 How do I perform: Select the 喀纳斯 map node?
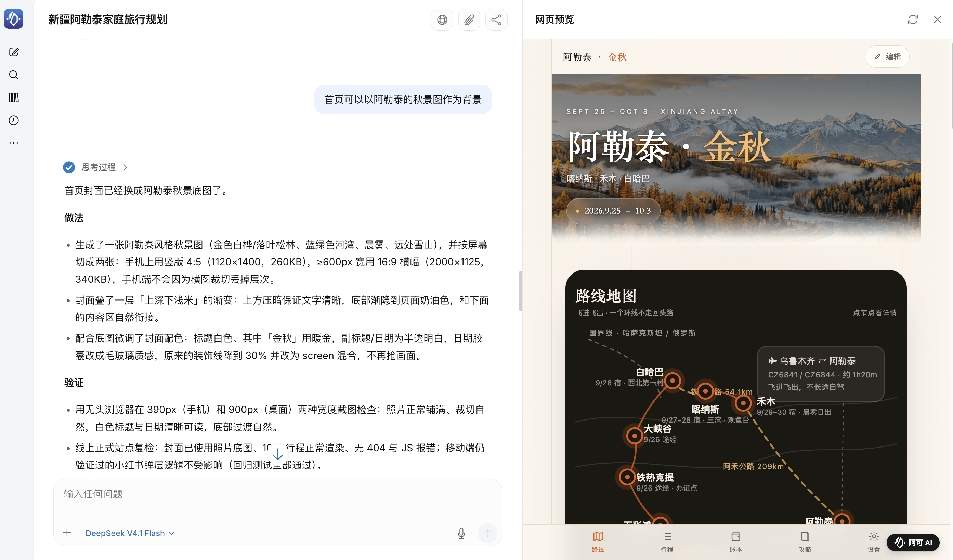coord(705,391)
